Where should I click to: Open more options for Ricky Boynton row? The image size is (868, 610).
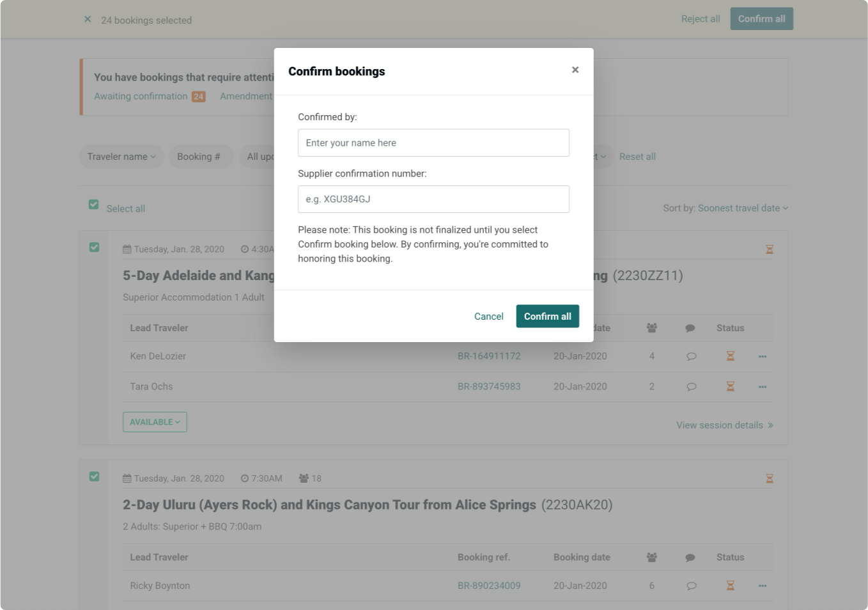(x=763, y=586)
